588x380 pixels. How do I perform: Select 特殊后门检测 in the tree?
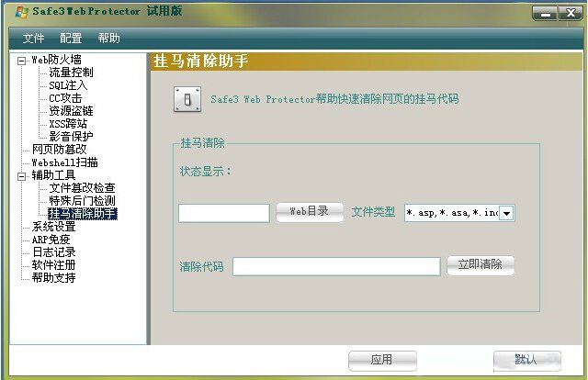click(82, 200)
